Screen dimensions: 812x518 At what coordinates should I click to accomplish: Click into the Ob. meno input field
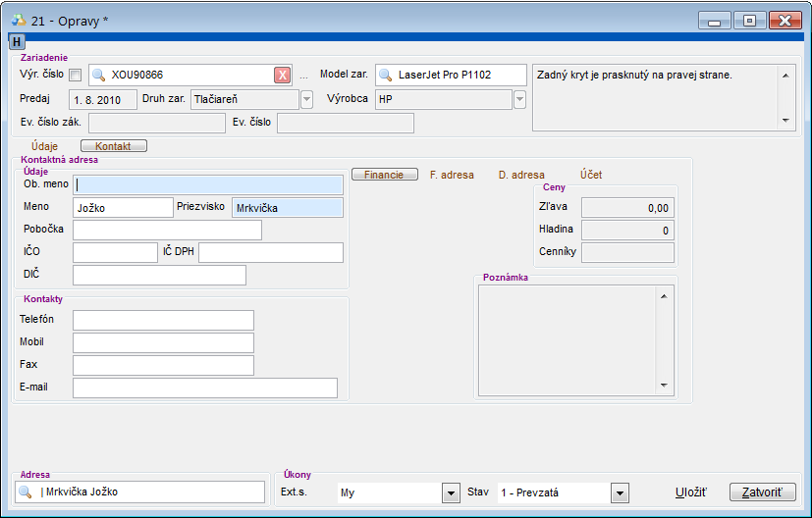click(208, 183)
